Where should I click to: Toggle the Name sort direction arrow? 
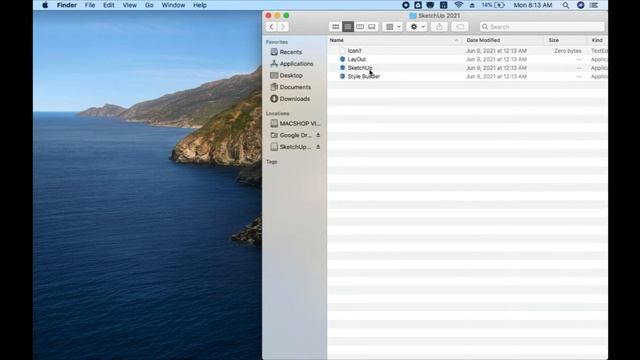click(456, 40)
